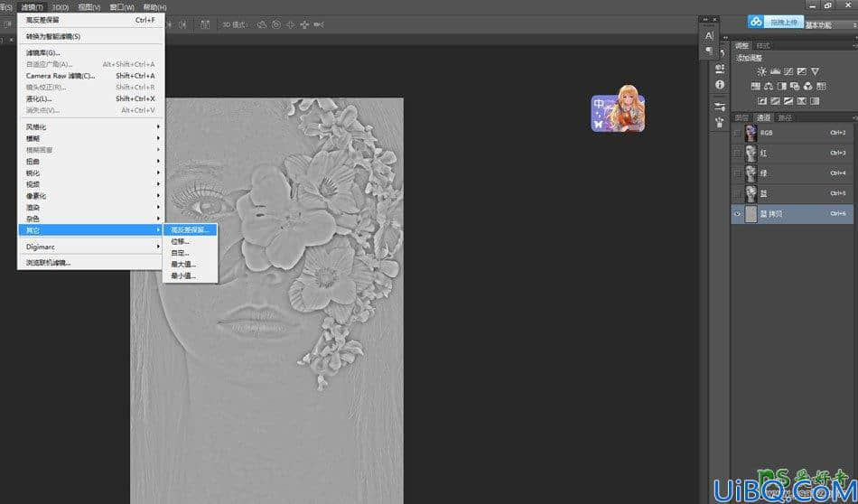Screen dimensions: 858x504
Task: Add a Vibrance adjustment (triangle icon)
Action: pyautogui.click(x=815, y=71)
